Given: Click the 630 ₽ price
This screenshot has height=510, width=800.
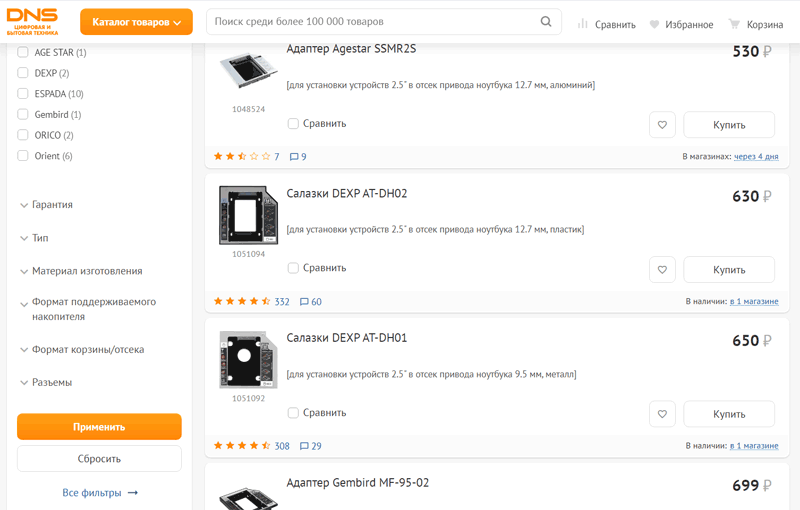Looking at the screenshot, I should [x=752, y=196].
